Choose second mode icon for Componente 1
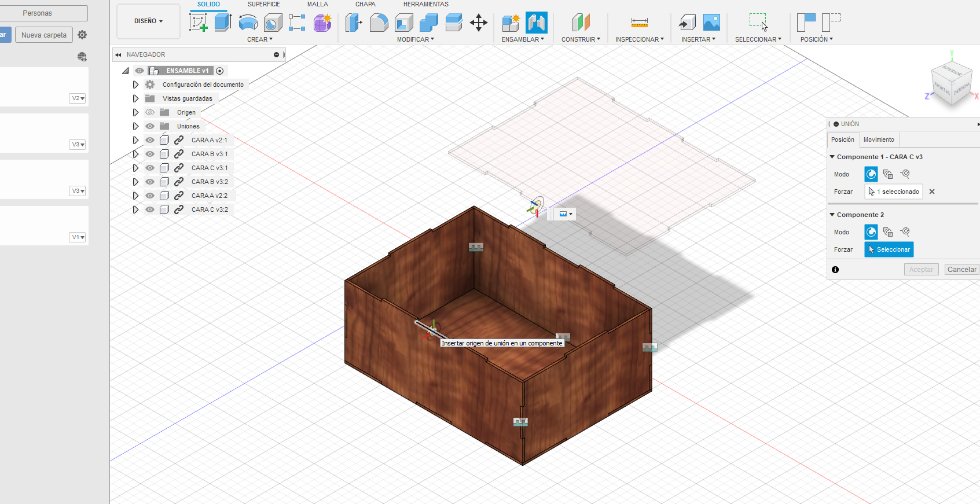Screen dimensions: 980x504 [888, 174]
